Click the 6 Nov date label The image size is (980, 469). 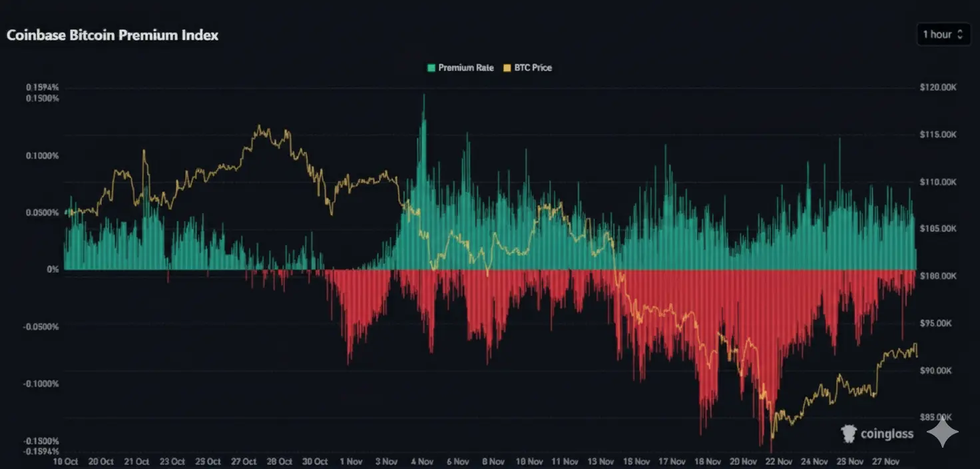pos(457,462)
